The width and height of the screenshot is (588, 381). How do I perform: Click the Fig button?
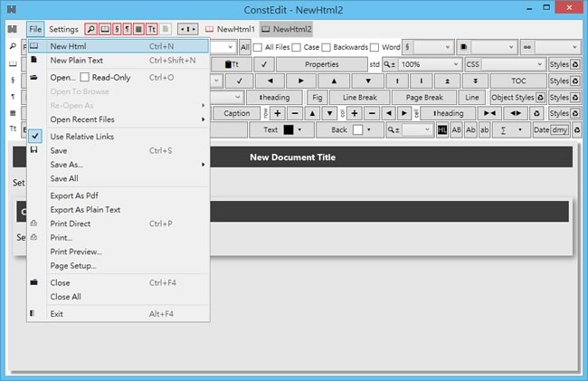point(317,98)
